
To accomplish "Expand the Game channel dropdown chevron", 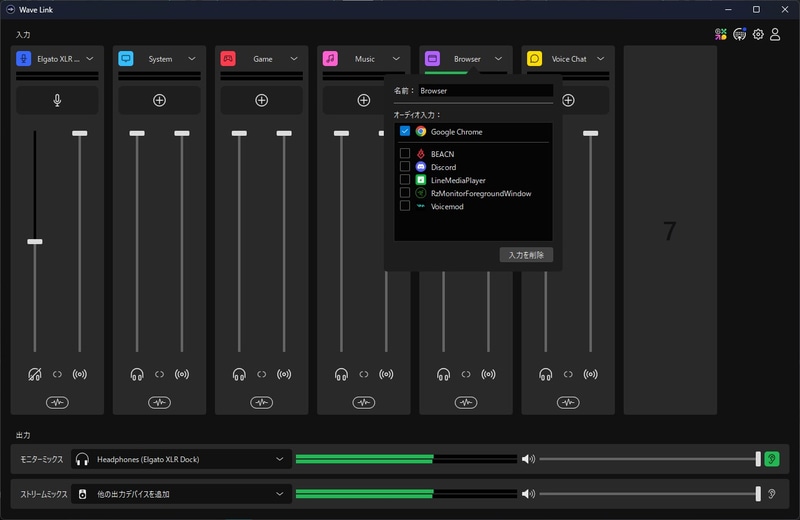I will (x=294, y=59).
